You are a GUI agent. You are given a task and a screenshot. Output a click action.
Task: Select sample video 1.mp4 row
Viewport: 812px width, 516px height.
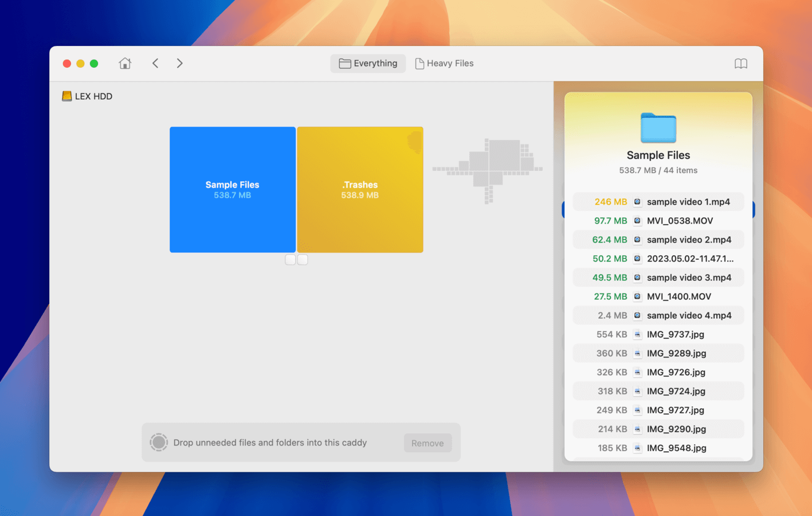click(x=658, y=202)
